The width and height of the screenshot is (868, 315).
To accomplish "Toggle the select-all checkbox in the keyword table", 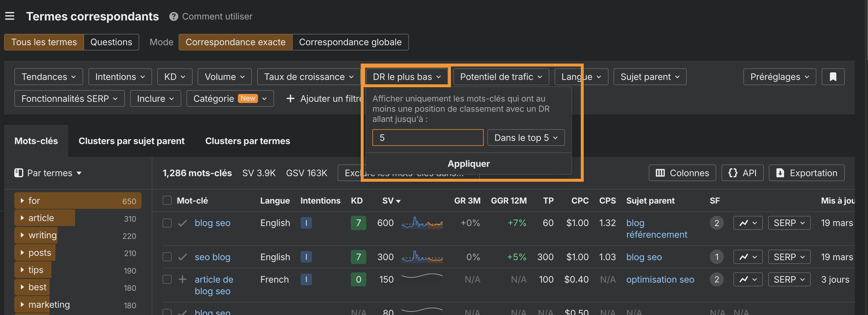I will 167,200.
